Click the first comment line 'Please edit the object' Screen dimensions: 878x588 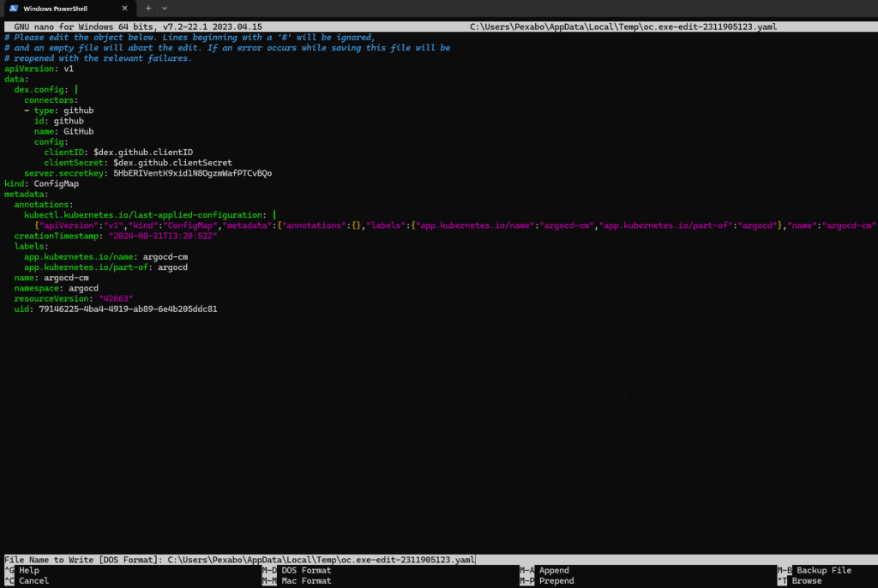[189, 37]
